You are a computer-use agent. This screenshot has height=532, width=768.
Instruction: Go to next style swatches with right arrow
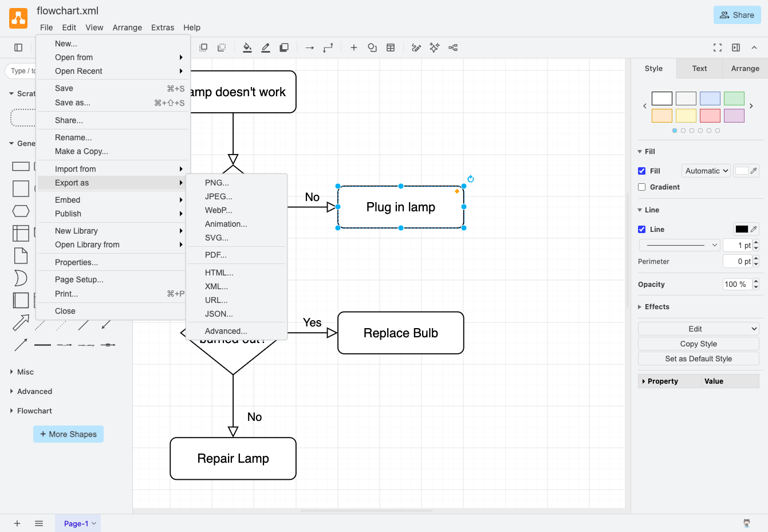751,106
